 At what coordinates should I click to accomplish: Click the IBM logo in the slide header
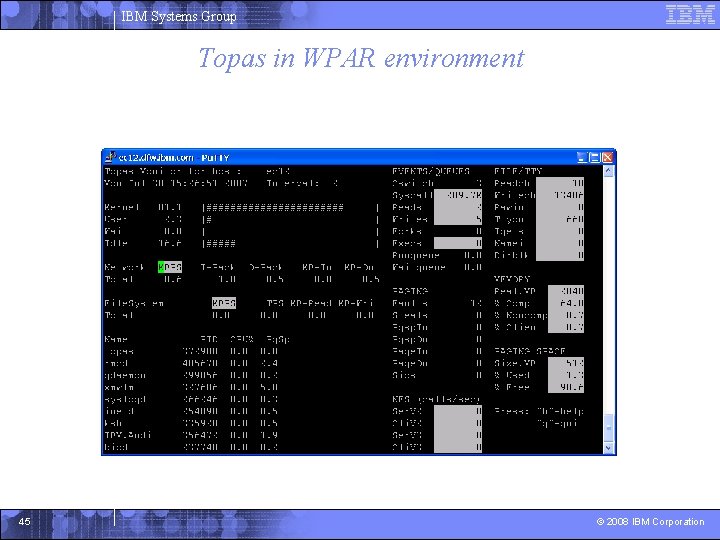coord(690,14)
